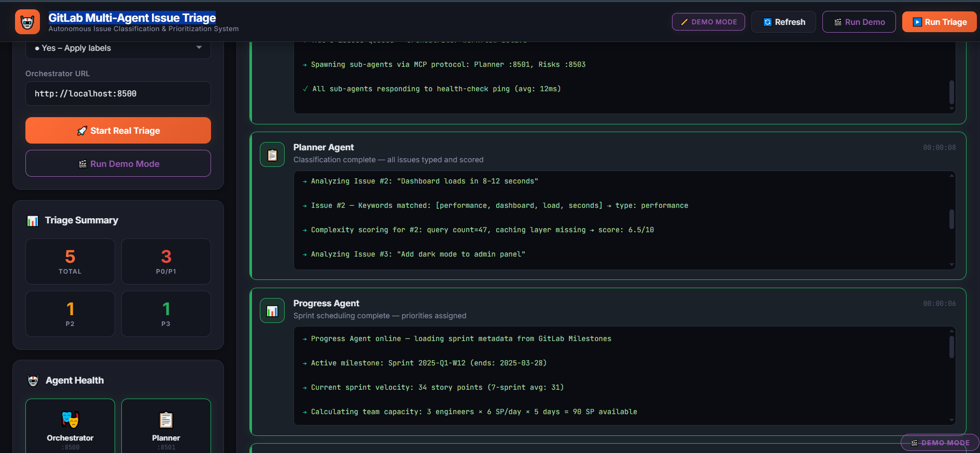980x453 pixels.
Task: Click the 'Active milestone: Sprint' log line
Action: tap(425, 363)
